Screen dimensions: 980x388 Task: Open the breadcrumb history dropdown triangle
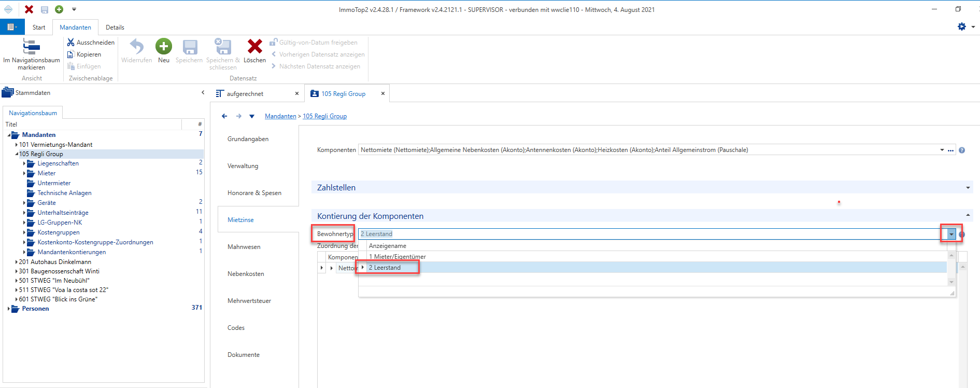pyautogui.click(x=252, y=116)
